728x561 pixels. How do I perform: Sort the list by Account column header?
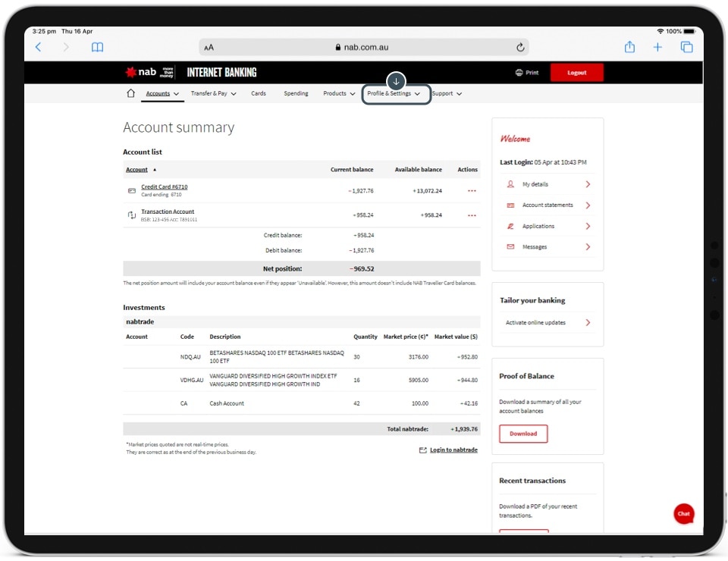pos(137,170)
